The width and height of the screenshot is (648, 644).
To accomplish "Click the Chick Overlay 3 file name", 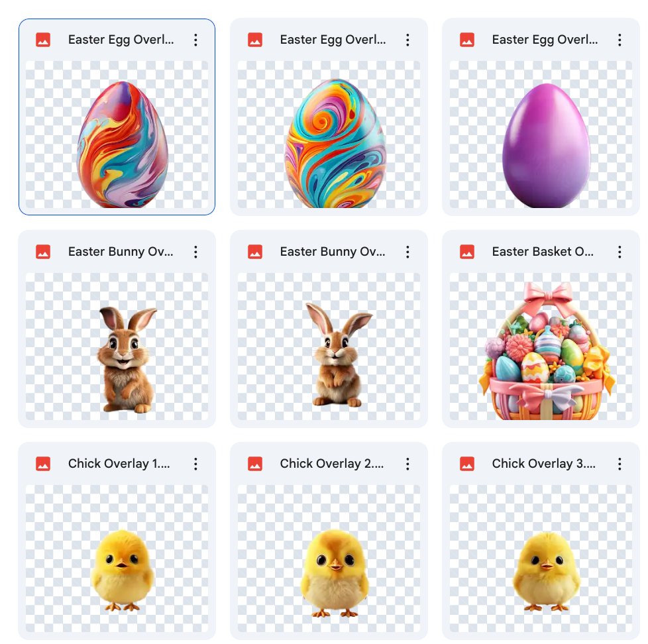I will [544, 464].
